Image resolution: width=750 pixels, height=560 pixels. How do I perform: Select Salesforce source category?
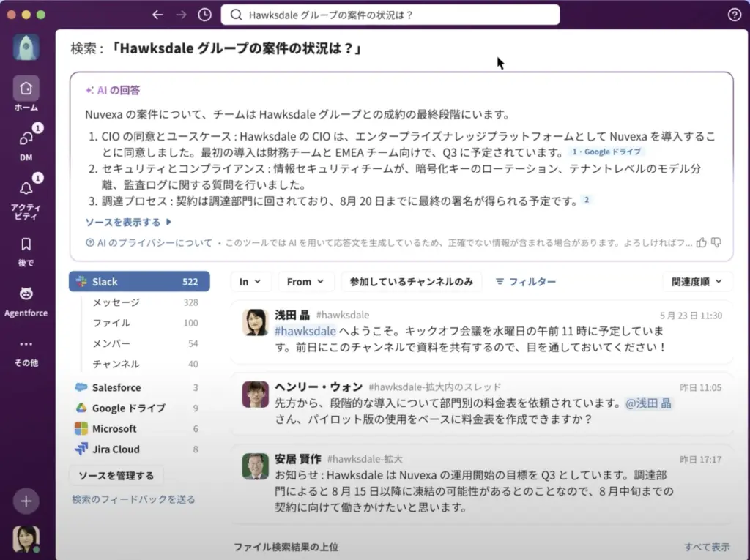tap(116, 387)
